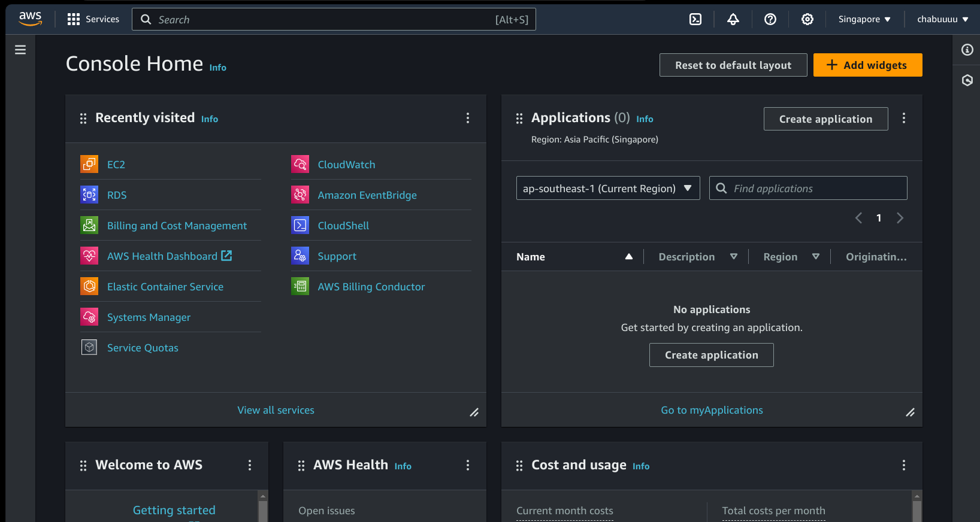980x522 pixels.
Task: Click Reset to default layout
Action: point(733,65)
